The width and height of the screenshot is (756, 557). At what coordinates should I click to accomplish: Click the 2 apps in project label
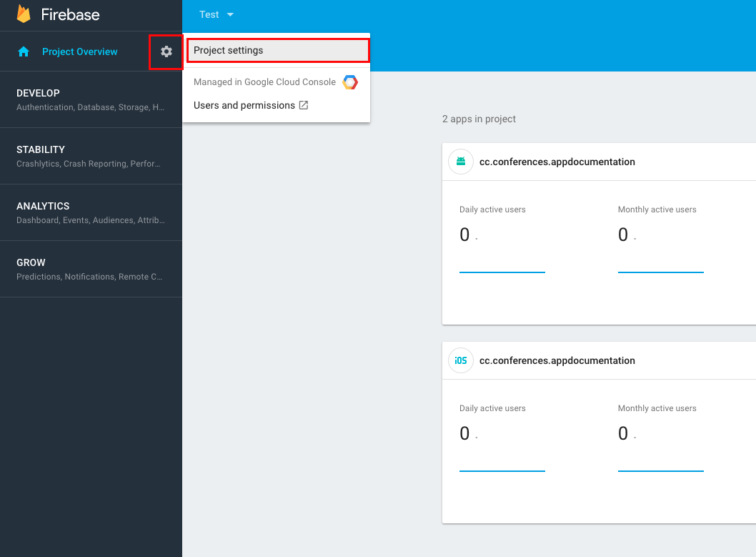point(479,119)
